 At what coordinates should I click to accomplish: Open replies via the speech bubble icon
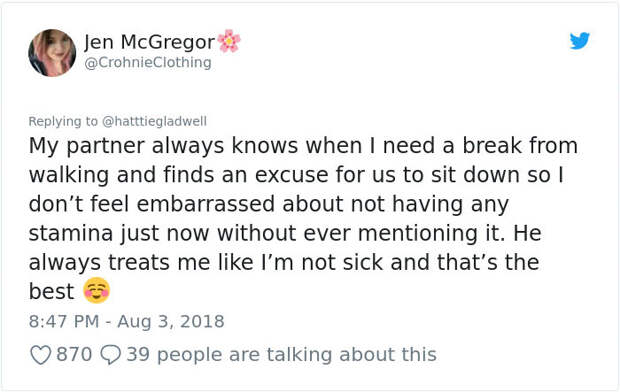pos(110,354)
